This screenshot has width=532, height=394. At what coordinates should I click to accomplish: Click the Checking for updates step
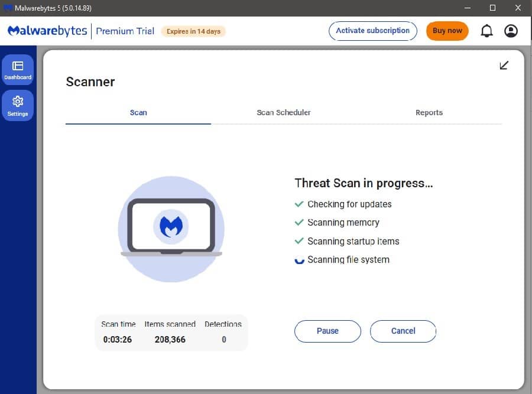[349, 204]
